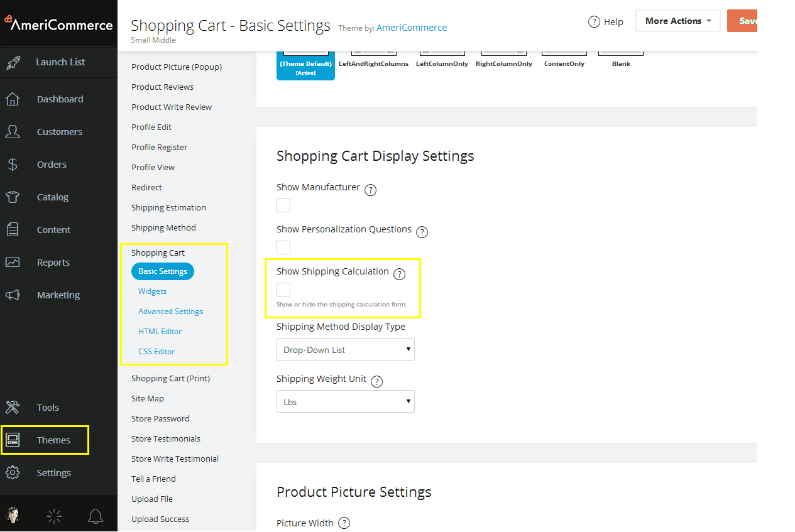Open the CSS Editor page

click(x=156, y=351)
